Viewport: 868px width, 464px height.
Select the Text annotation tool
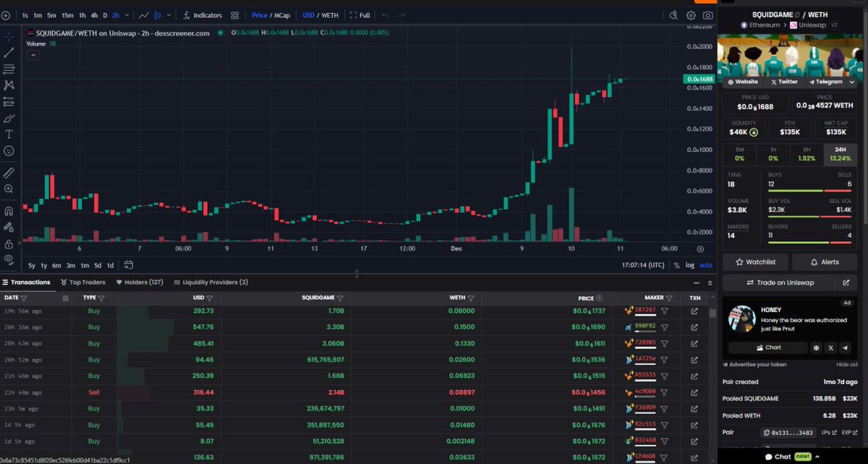coord(9,135)
